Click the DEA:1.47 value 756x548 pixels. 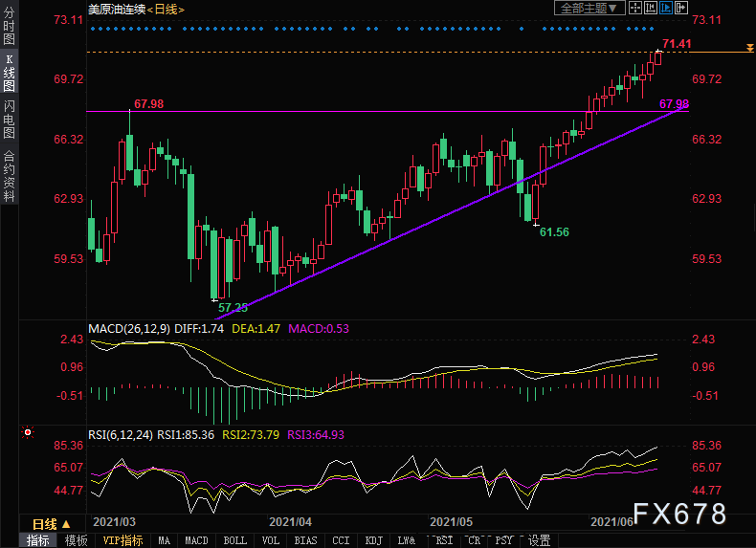256,329
